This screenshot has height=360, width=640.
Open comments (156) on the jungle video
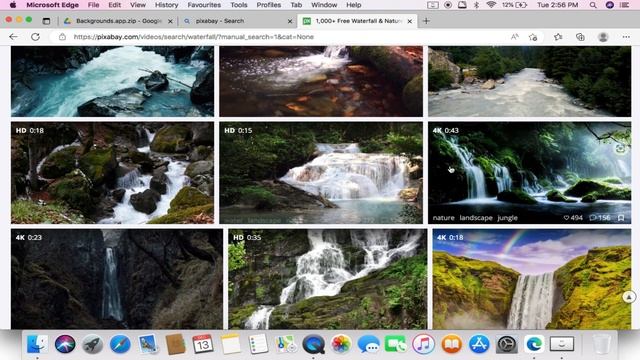pyautogui.click(x=600, y=218)
